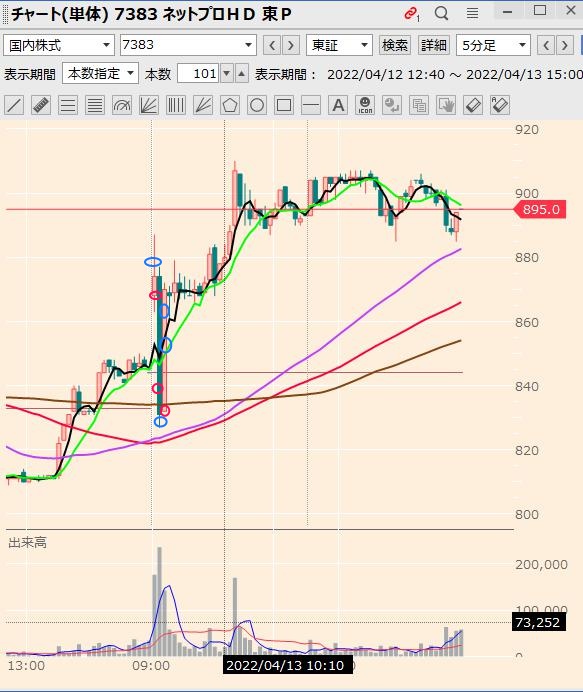Open the 国内株式 market type dropdown
The height and width of the screenshot is (692, 583).
[x=59, y=45]
